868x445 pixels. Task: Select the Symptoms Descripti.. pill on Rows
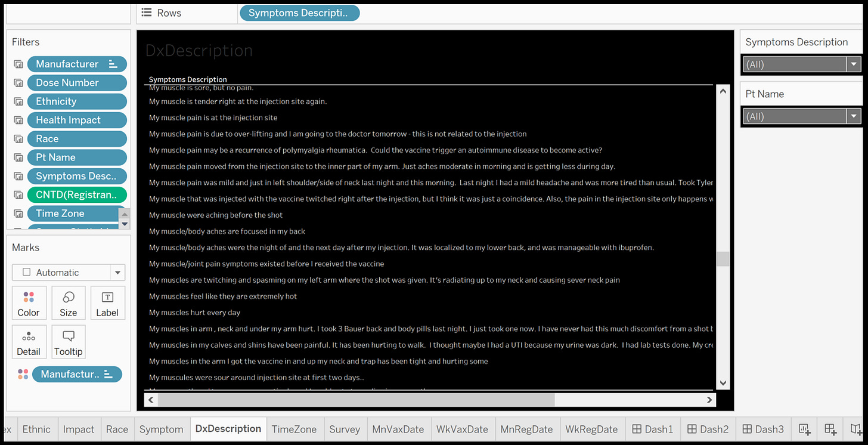click(299, 13)
